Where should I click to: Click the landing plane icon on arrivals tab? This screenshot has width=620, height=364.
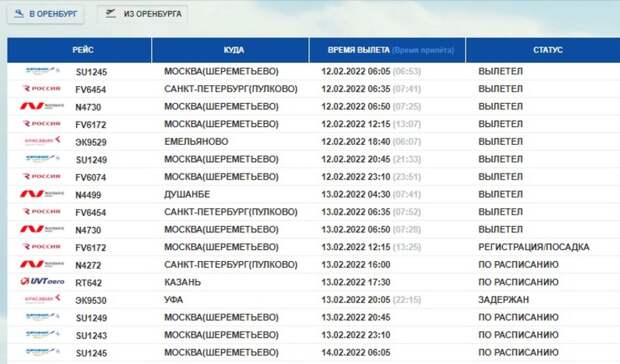(x=19, y=14)
